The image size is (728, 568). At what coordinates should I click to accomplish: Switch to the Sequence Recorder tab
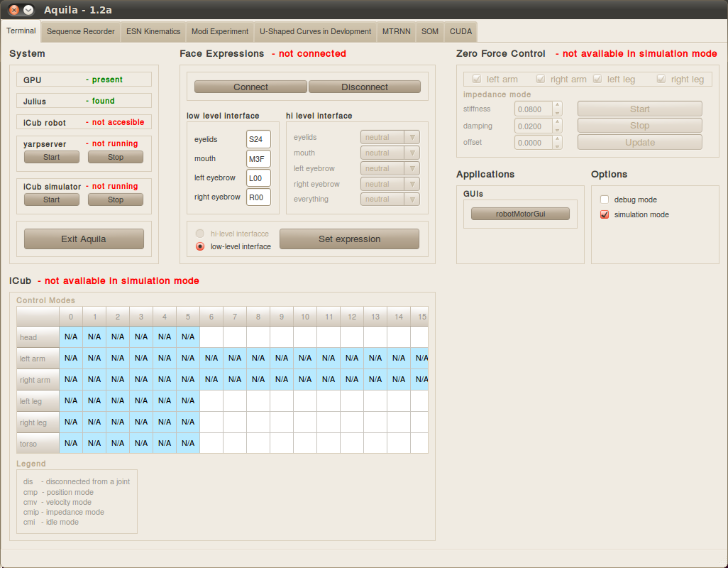coord(81,31)
